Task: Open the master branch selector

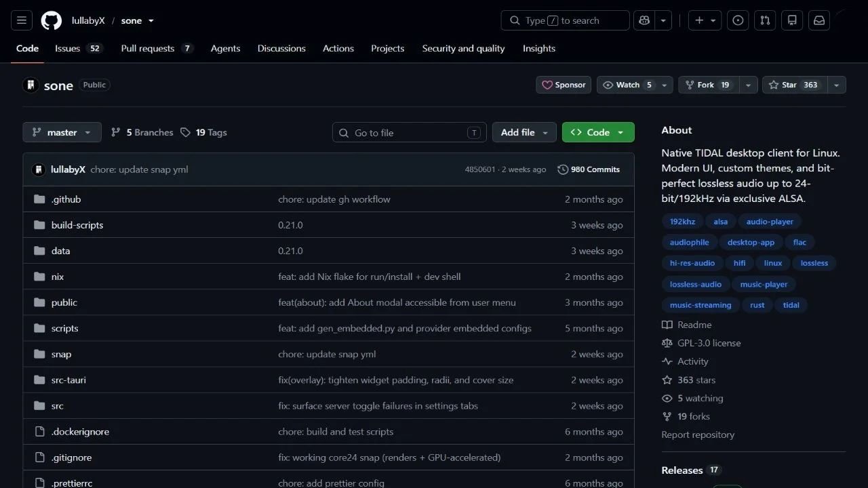Action: pyautogui.click(x=62, y=132)
